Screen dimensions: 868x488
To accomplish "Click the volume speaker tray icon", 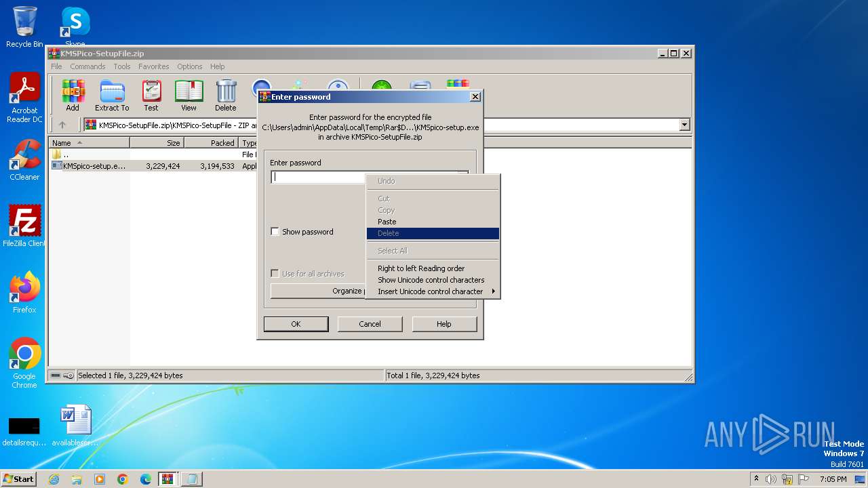I will point(771,479).
